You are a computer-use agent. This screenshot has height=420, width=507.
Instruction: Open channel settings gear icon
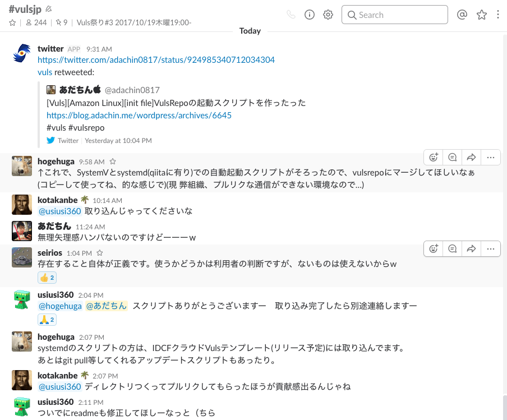coord(328,15)
